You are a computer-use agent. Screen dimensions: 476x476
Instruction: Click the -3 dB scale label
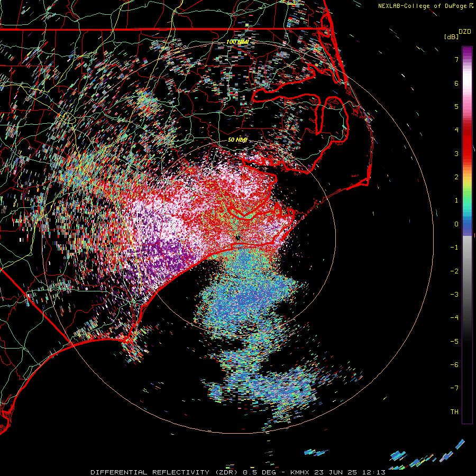tap(454, 295)
